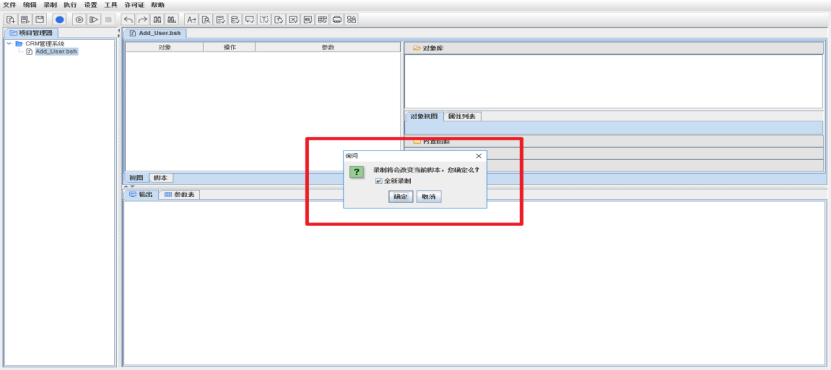Click the form window toolbar icon
Image resolution: width=831 pixels, height=370 pixels.
point(307,20)
